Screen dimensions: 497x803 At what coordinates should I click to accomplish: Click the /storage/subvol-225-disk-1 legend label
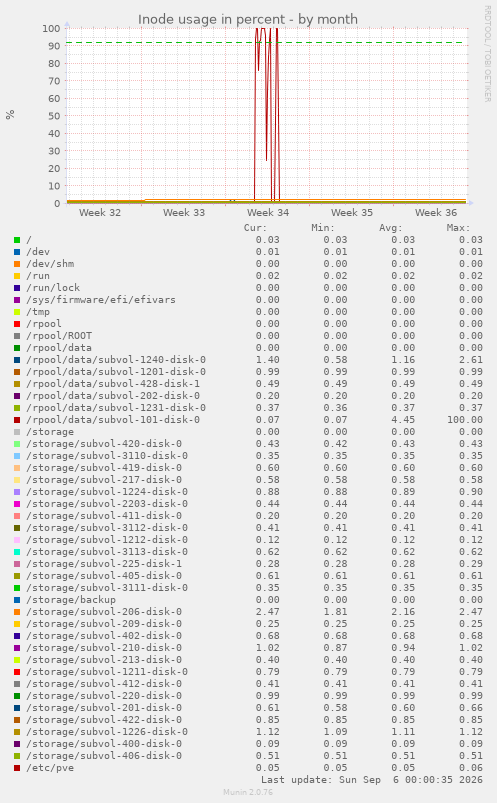[104, 564]
